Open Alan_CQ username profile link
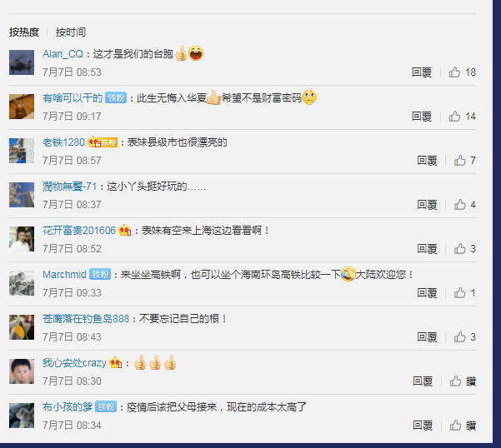This screenshot has width=501, height=448. pos(63,54)
